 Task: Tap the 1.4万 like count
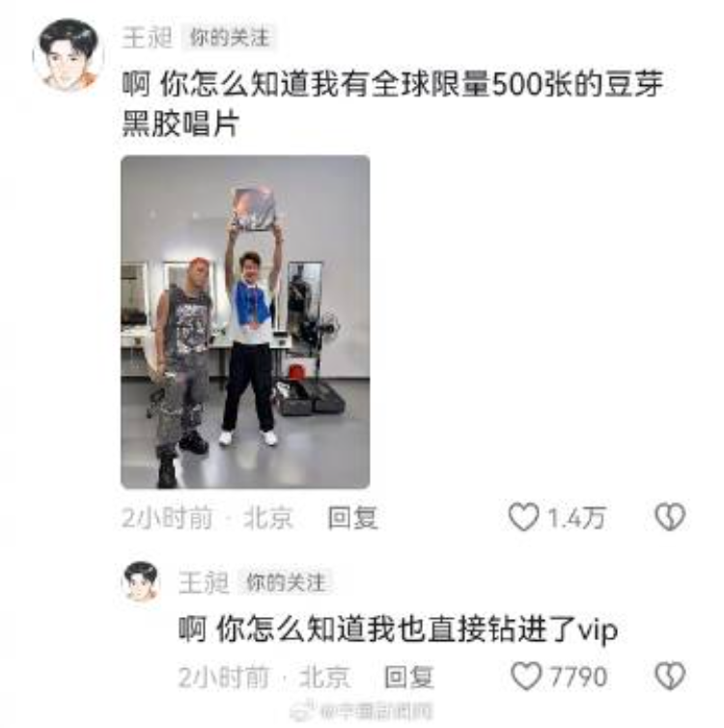[577, 518]
